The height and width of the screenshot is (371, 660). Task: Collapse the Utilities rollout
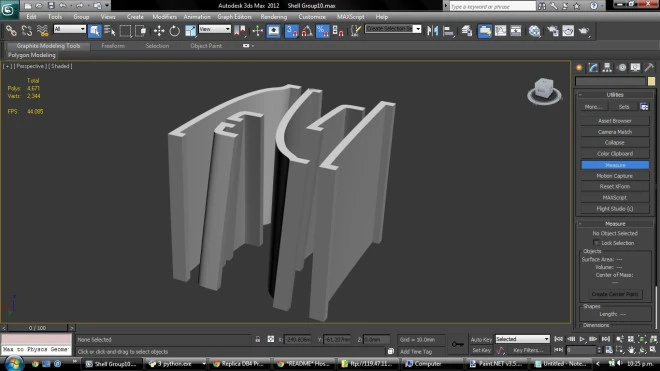pos(615,95)
